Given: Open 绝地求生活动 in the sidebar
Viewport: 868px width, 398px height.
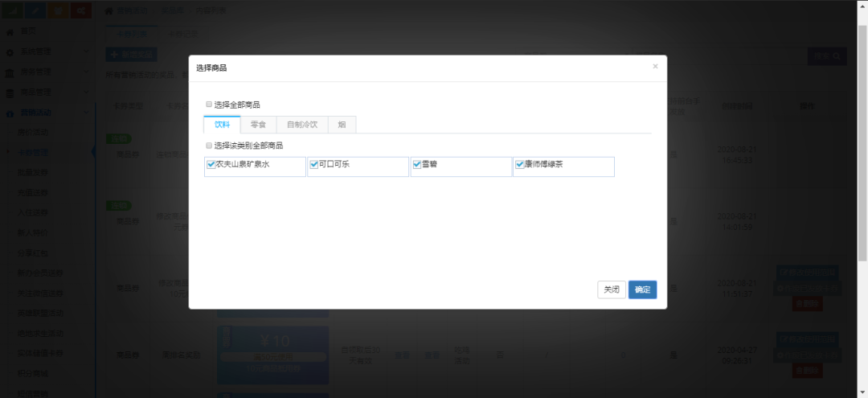Looking at the screenshot, I should point(40,333).
